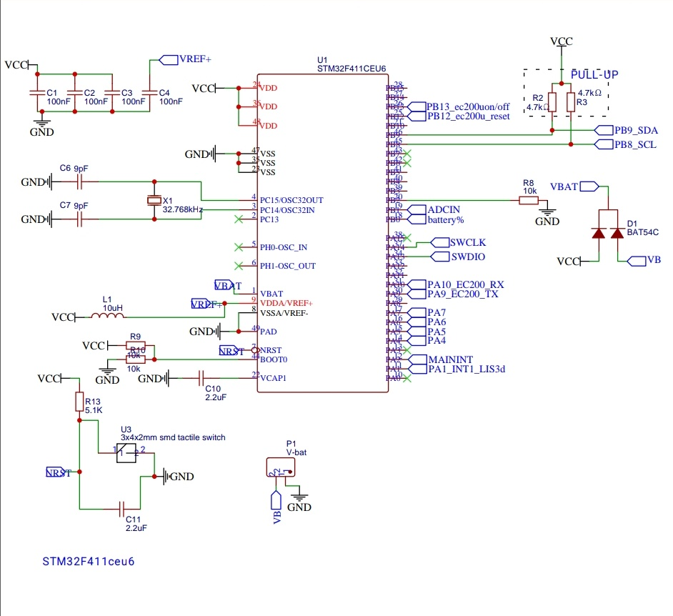Click the PA7 net port
Image resolution: width=673 pixels, height=616 pixels.
[426, 312]
